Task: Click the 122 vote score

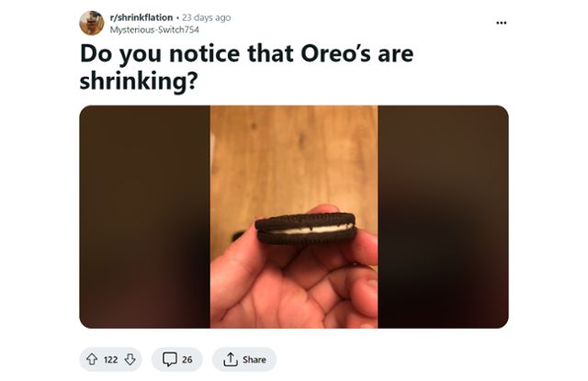Action: [x=110, y=359]
